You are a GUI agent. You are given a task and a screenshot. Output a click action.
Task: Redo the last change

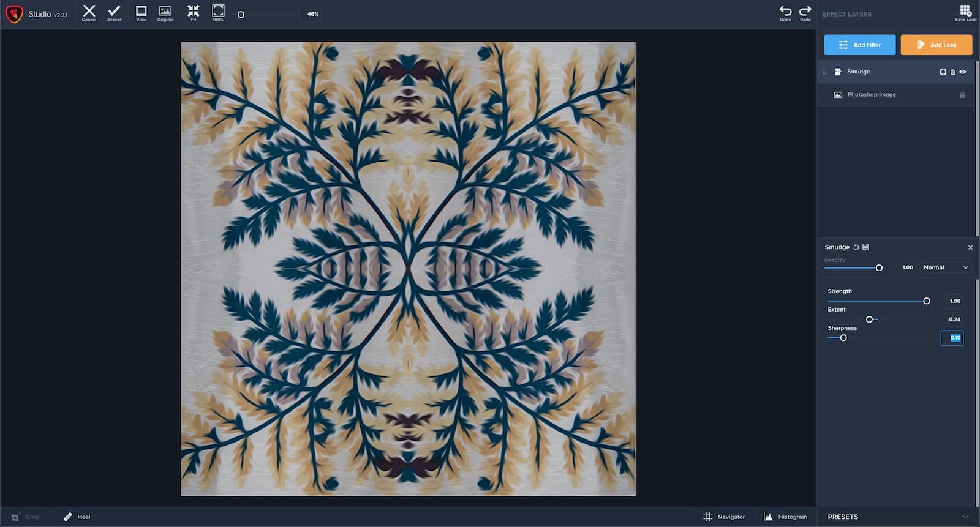coord(805,12)
